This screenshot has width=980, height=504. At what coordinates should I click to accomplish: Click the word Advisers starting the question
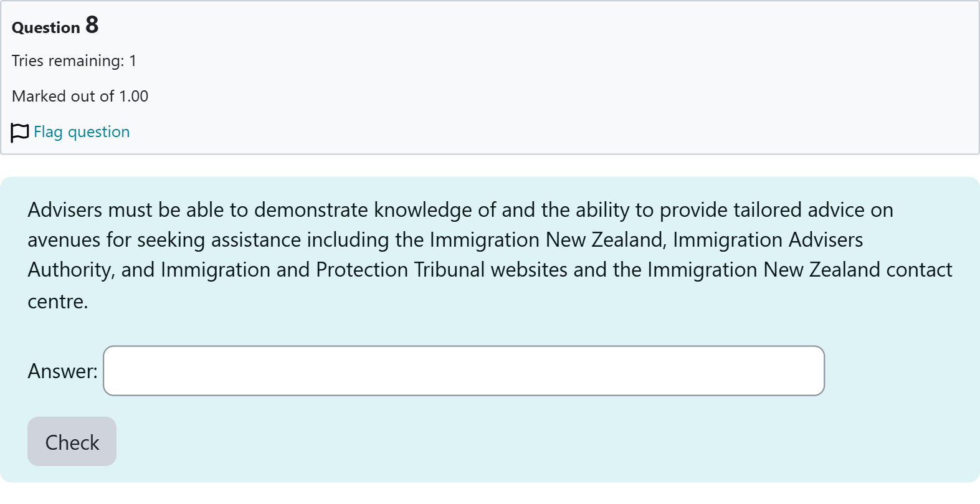point(65,210)
